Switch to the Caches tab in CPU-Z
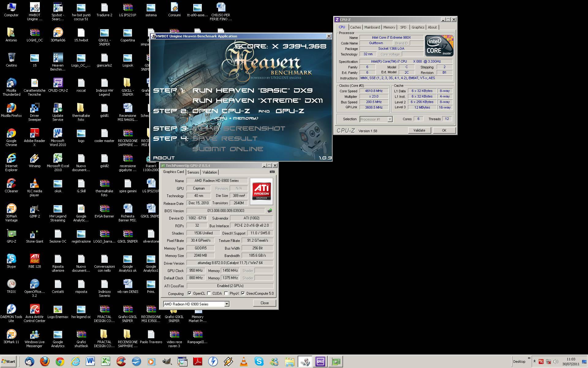 point(355,27)
